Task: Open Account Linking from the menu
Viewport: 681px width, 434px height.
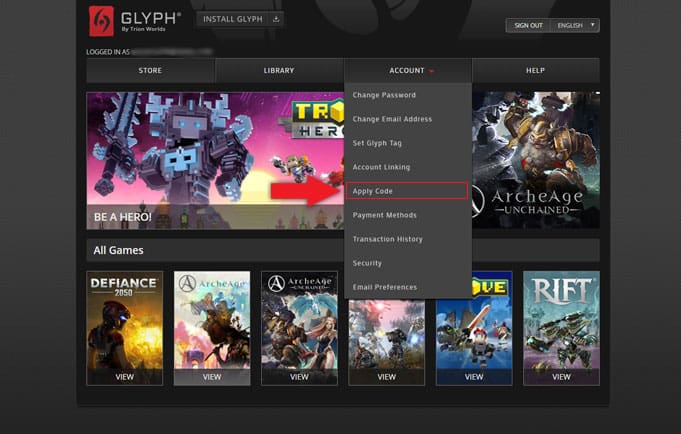Action: [381, 167]
